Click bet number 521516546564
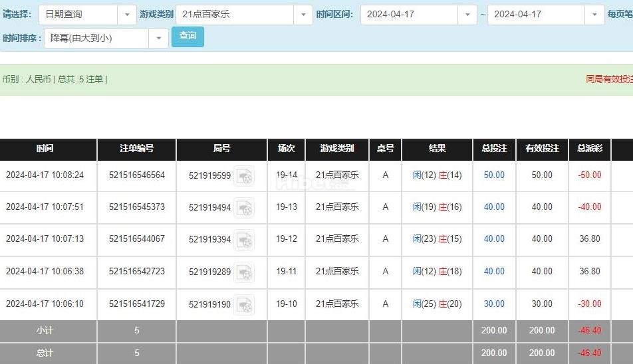633x364 pixels. click(x=137, y=175)
